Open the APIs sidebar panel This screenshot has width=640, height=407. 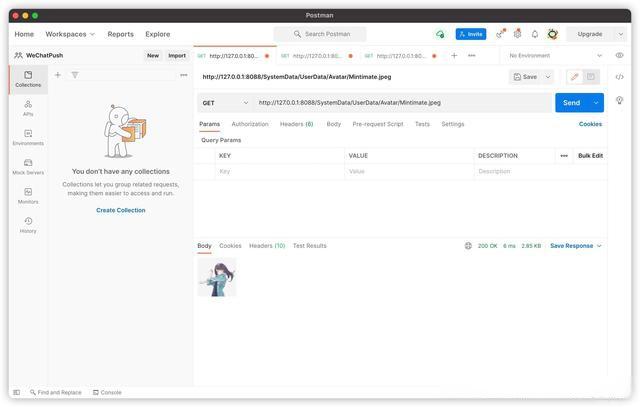coord(28,108)
